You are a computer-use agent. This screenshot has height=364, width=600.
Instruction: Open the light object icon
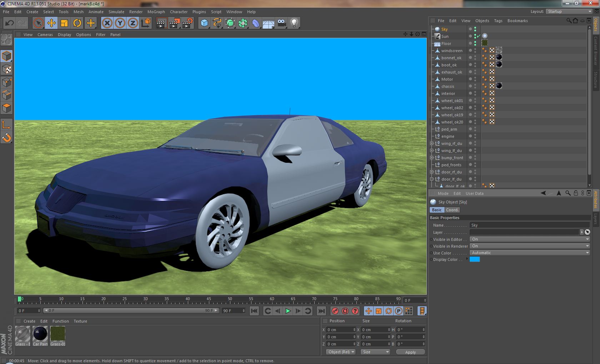point(294,23)
